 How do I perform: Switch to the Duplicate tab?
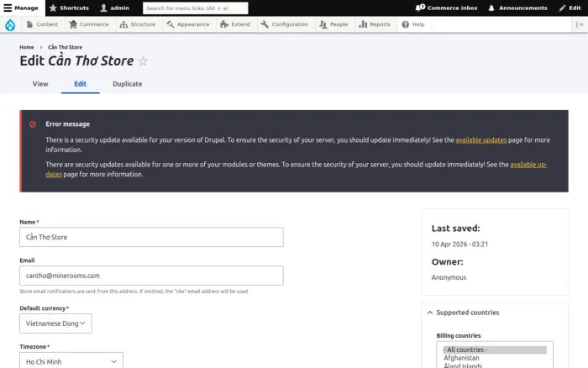click(128, 84)
